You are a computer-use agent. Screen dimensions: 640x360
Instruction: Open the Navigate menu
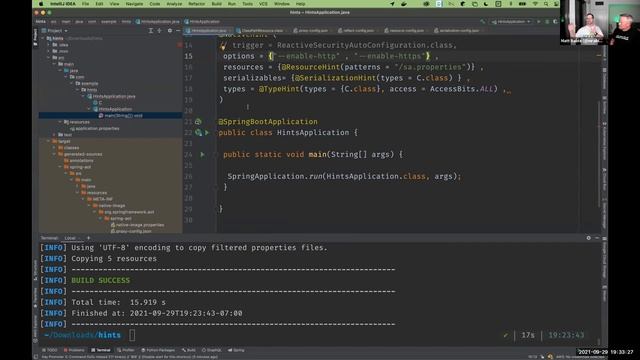tap(134, 4)
